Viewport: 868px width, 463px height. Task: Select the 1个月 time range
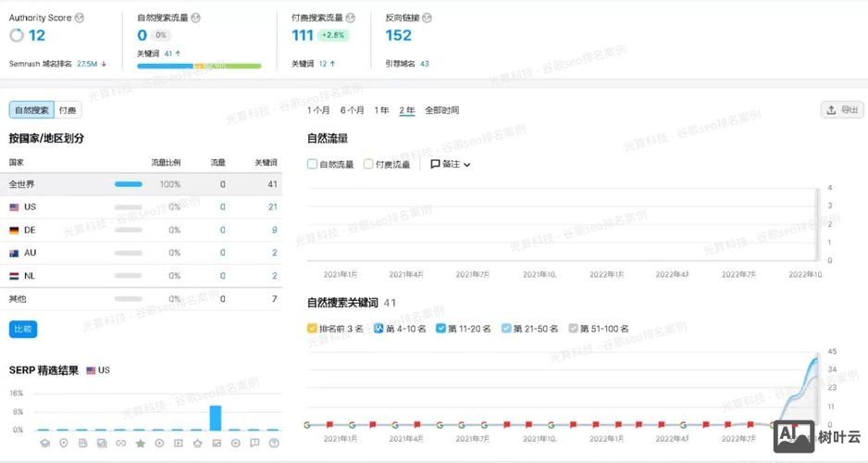pyautogui.click(x=318, y=110)
